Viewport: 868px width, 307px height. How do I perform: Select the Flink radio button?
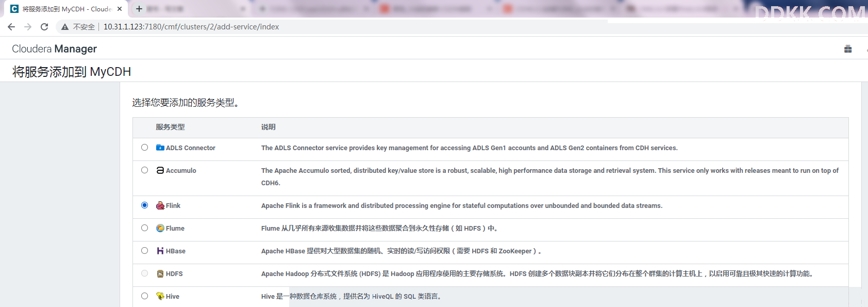coord(144,205)
